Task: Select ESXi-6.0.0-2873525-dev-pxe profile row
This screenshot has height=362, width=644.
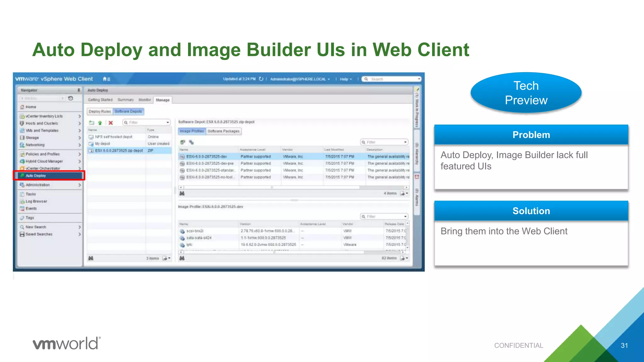Action: click(294, 163)
